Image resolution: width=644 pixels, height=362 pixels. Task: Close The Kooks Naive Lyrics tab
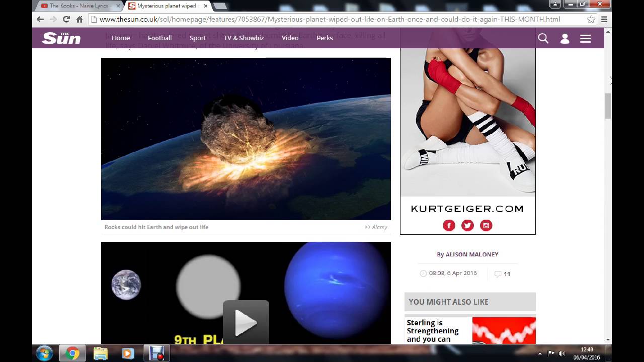click(x=118, y=6)
